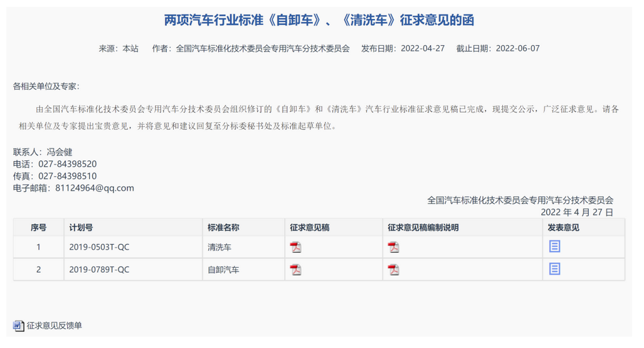
Task: Select the plan number 2019-0503T-QC cell
Action: pos(99,247)
